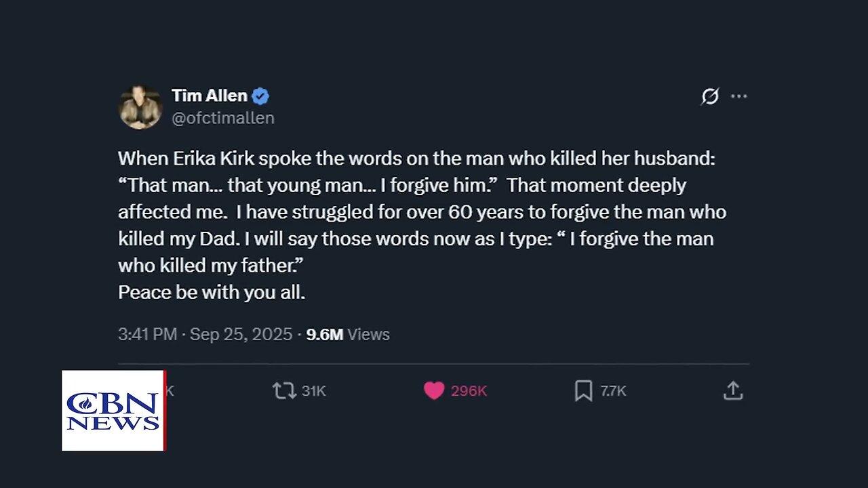Click the 9.6M Views count
The image size is (868, 488).
point(348,334)
